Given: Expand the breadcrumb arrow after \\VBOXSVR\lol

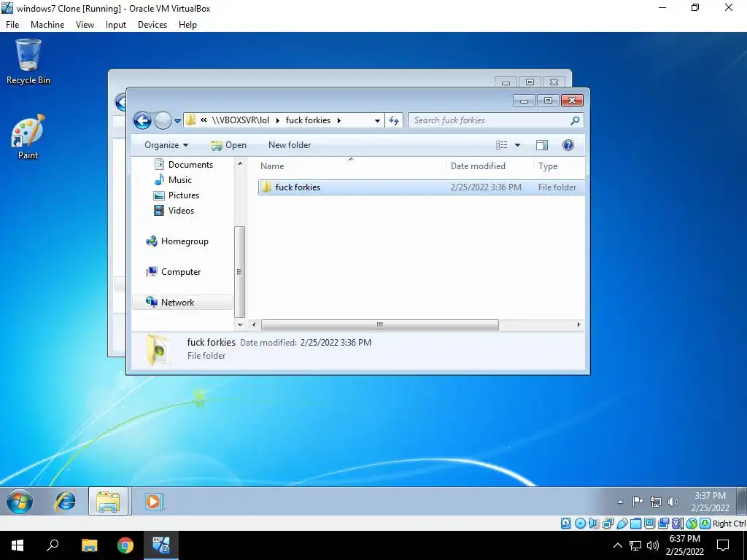Looking at the screenshot, I should 278,120.
